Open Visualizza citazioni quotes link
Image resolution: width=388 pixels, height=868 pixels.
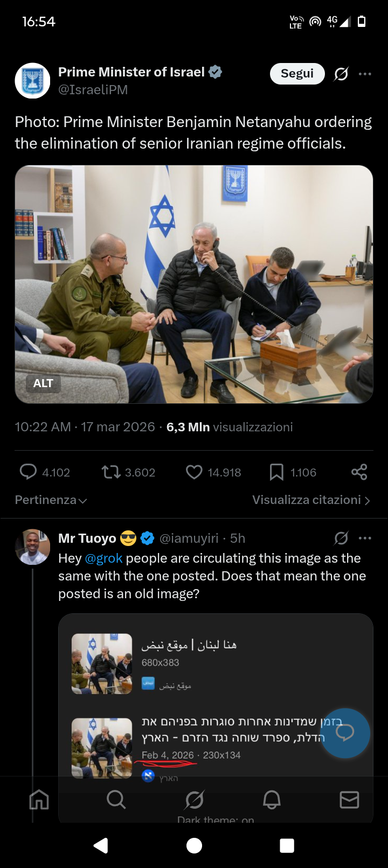click(x=311, y=500)
